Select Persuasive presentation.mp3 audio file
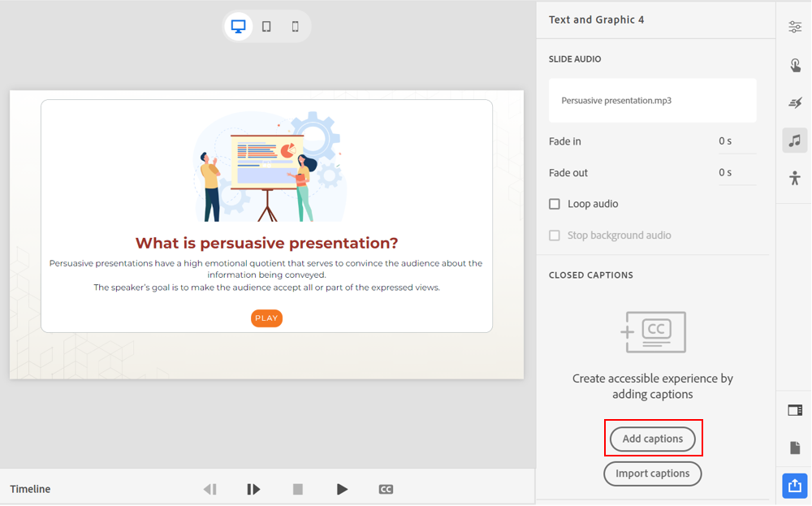Screen dimensions: 812x506 click(652, 101)
